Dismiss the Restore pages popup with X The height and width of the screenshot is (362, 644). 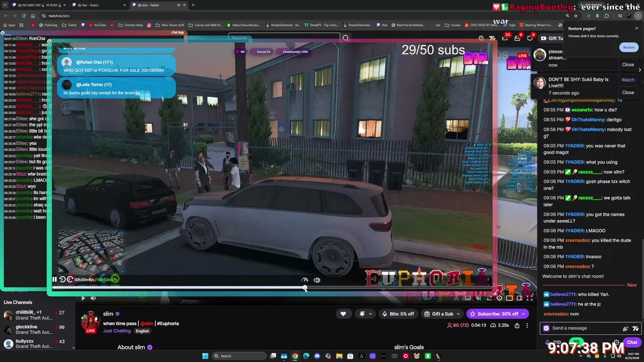(636, 28)
